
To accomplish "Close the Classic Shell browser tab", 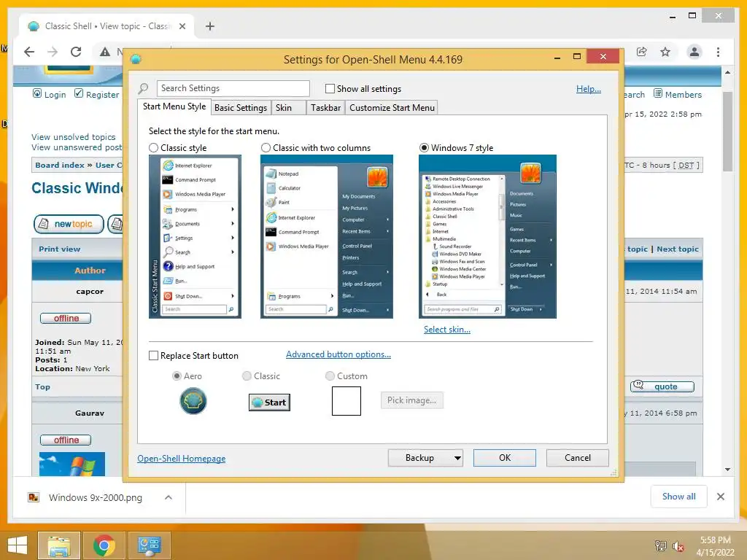I will click(182, 26).
